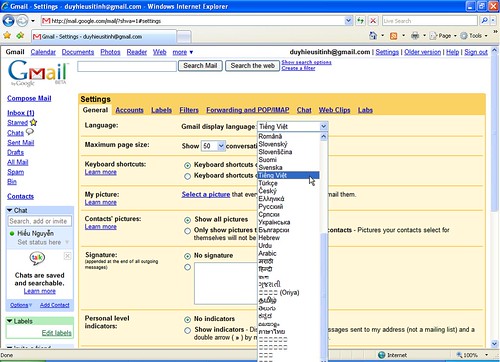Image resolution: width=500 pixels, height=362 pixels.
Task: Open the chat Options dropdown
Action: [21, 305]
